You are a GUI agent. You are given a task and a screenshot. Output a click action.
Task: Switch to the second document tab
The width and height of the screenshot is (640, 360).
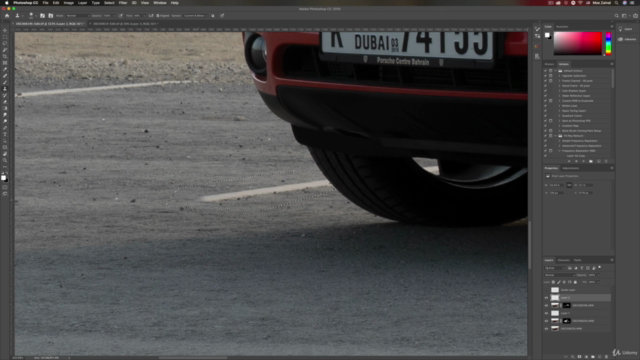point(125,24)
